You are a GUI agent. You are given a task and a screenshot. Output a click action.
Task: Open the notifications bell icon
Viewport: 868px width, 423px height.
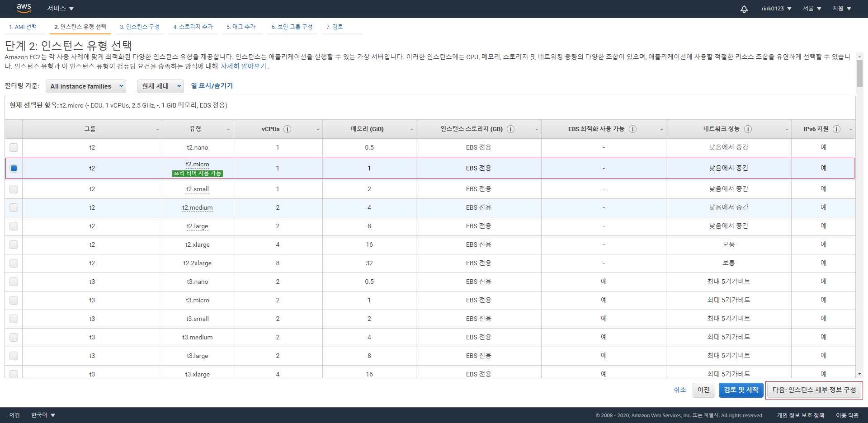pyautogui.click(x=744, y=9)
